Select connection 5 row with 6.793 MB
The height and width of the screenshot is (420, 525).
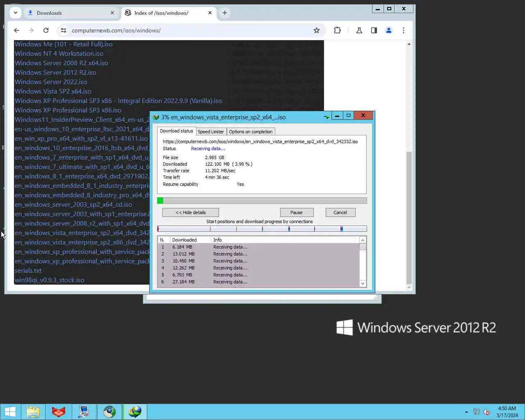[x=258, y=275]
